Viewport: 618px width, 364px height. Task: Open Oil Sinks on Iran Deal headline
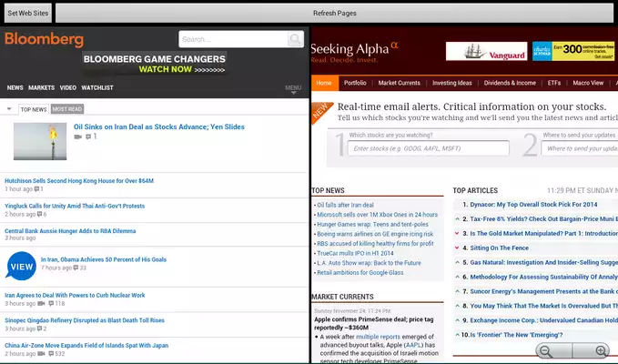pyautogui.click(x=159, y=126)
